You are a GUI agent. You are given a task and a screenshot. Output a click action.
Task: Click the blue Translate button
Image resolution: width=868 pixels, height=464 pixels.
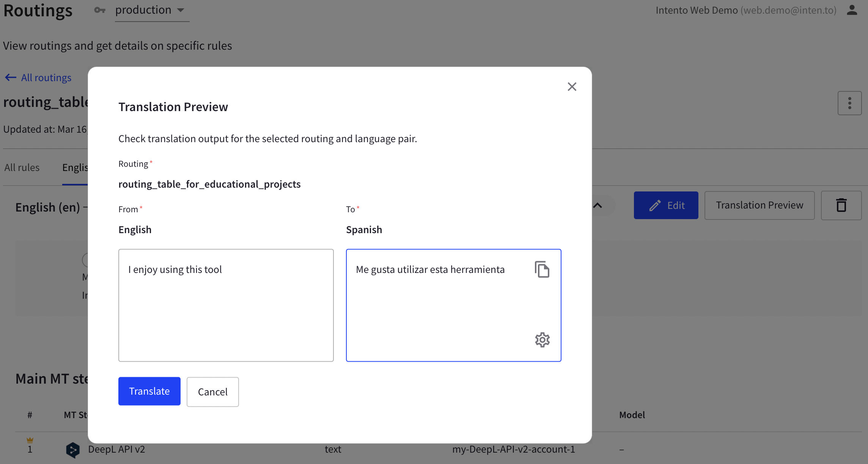[149, 391]
